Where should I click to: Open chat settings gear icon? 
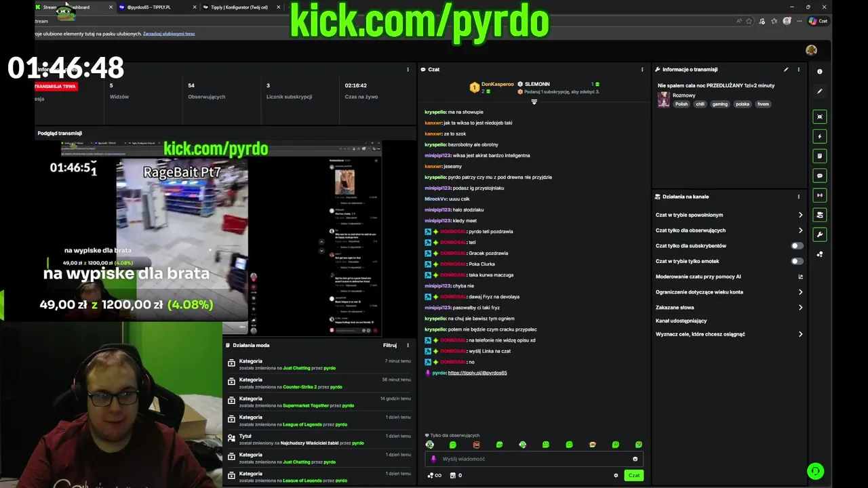(616, 475)
